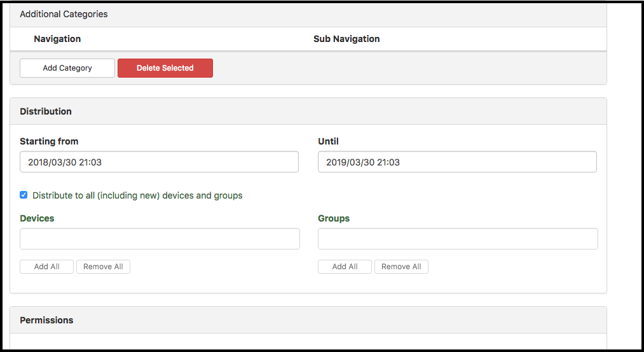Click the 'Distribute to all' checkbox label text
The image size is (644, 352).
(x=137, y=195)
